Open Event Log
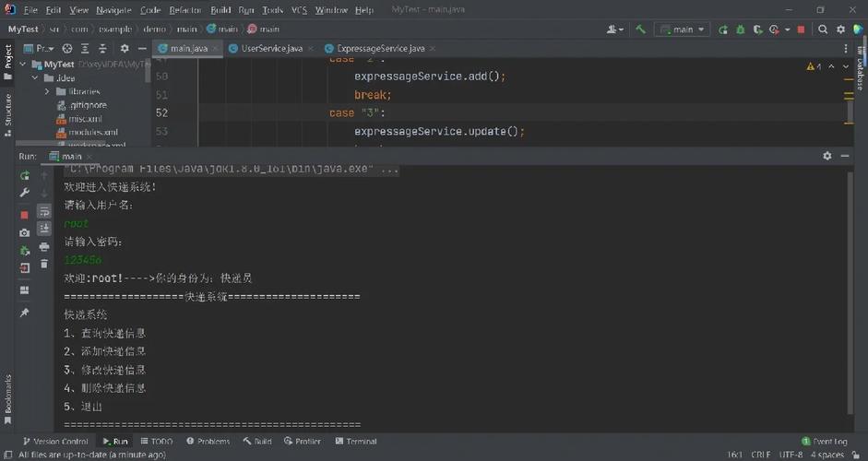Viewport: 868px width, 461px height. (x=825, y=441)
